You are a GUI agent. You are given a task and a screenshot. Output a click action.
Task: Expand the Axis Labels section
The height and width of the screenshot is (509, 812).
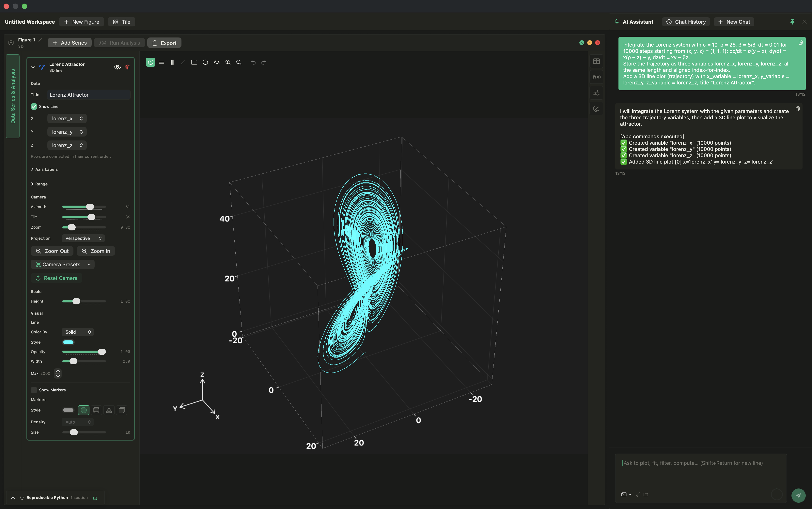(44, 169)
